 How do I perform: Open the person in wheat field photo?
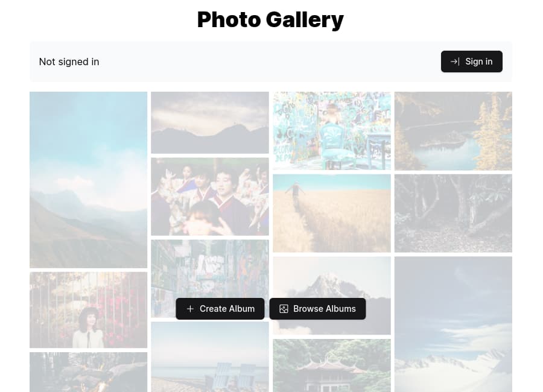(332, 213)
